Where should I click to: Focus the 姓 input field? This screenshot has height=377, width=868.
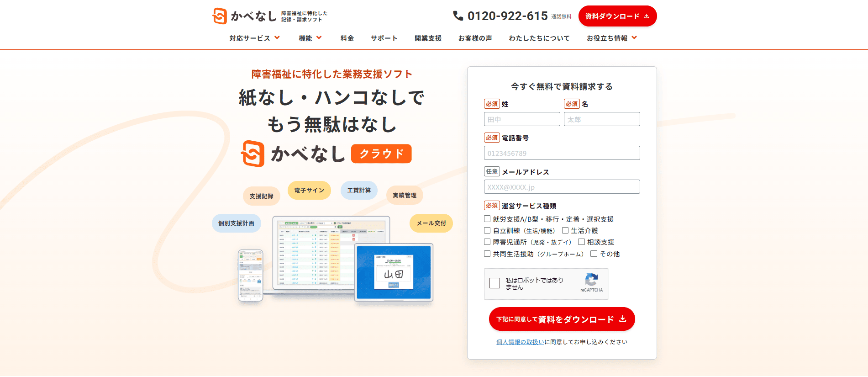pyautogui.click(x=522, y=119)
